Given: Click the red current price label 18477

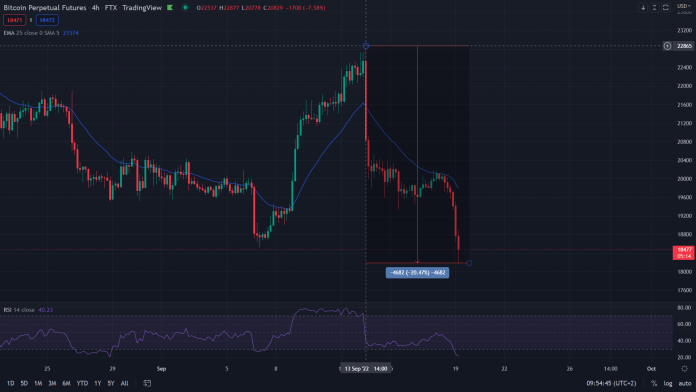Looking at the screenshot, I should pyautogui.click(x=684, y=253).
